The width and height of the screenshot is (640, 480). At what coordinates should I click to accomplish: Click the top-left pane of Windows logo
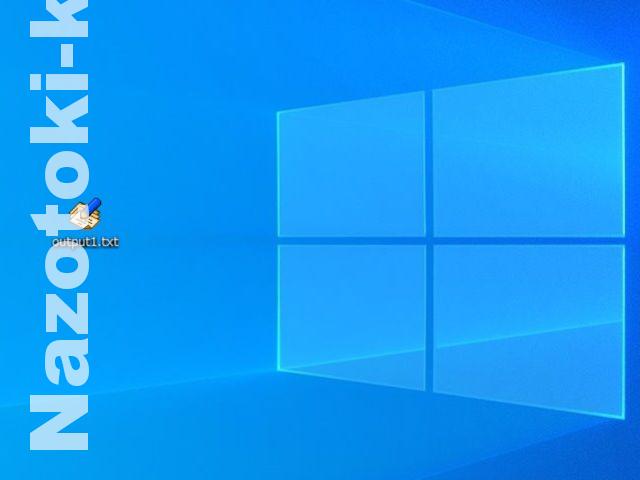352,165
